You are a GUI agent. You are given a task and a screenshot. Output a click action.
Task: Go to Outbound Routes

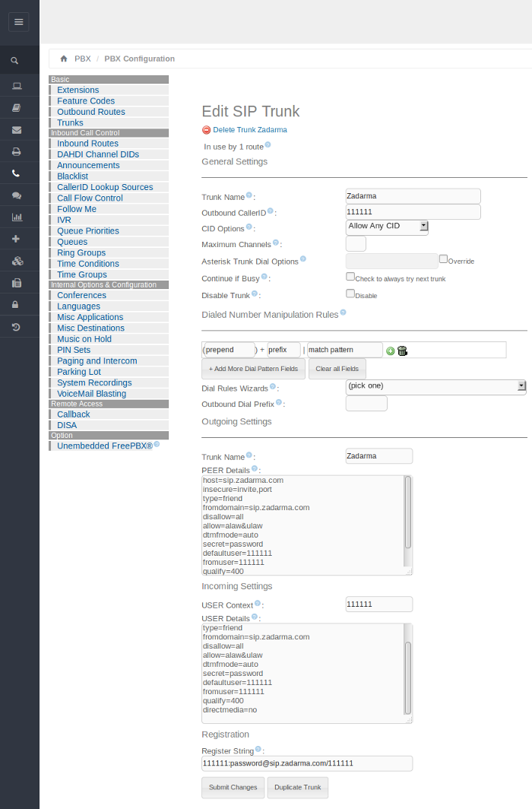tap(90, 112)
